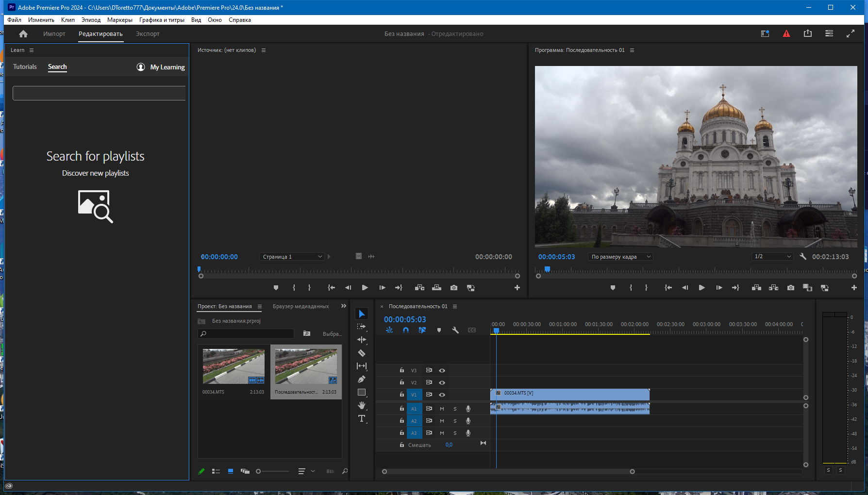Click the Home icon
Screen dimensions: 868x495
click(23, 34)
